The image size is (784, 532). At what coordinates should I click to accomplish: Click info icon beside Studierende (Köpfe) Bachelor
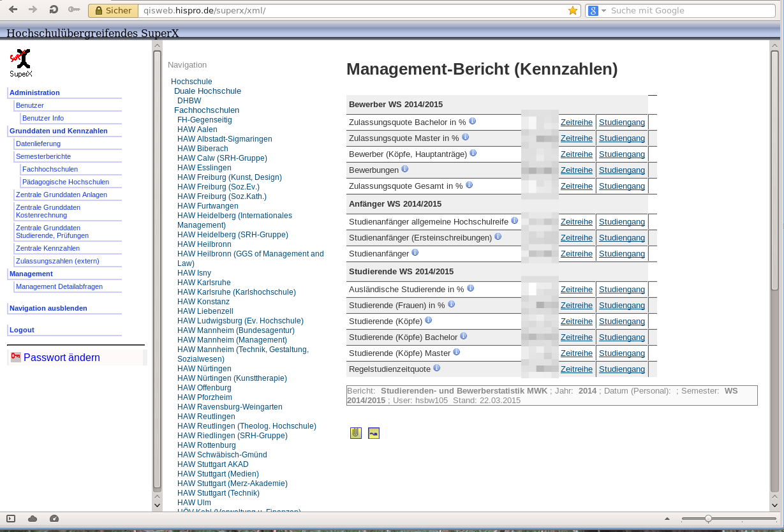(x=463, y=336)
